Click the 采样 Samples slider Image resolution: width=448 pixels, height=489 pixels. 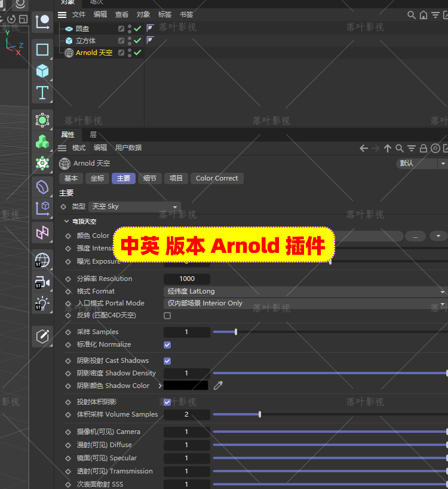coord(330,332)
